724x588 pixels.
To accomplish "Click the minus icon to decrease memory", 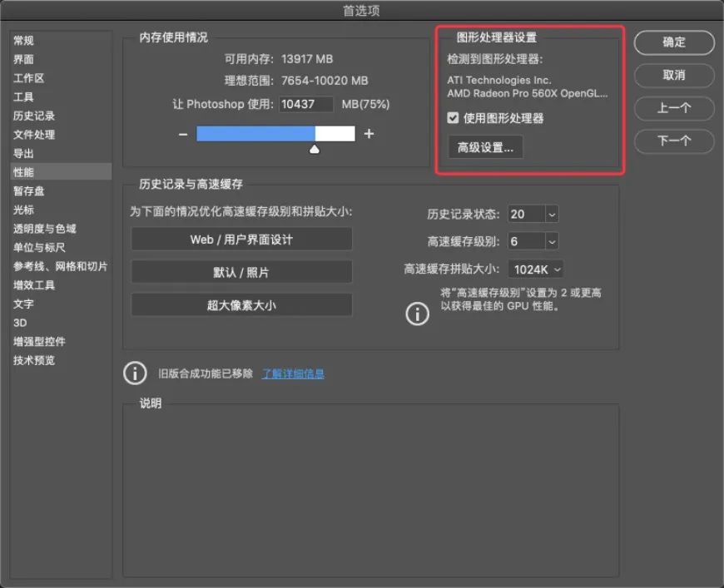I will (183, 134).
